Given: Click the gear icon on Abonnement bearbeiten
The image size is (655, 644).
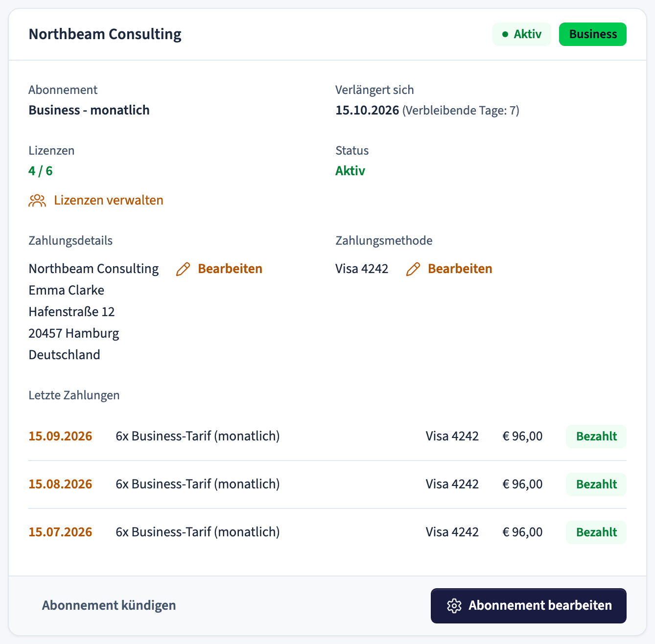Looking at the screenshot, I should pyautogui.click(x=454, y=606).
